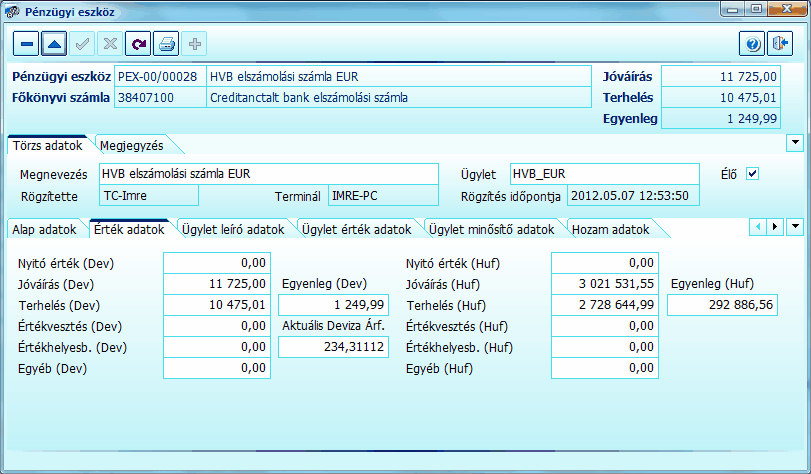Open the Alap adatok tab
This screenshot has width=811, height=474.
point(44,229)
